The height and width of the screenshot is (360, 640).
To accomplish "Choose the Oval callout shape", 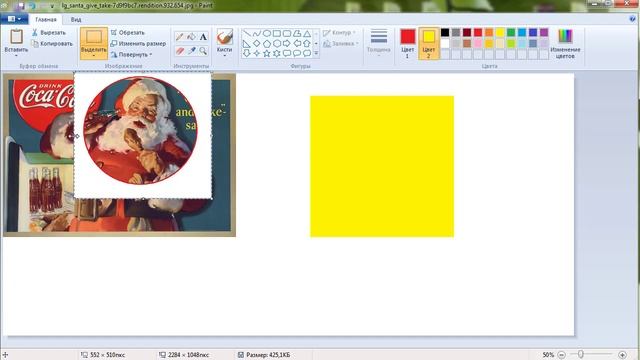I will click(x=297, y=53).
